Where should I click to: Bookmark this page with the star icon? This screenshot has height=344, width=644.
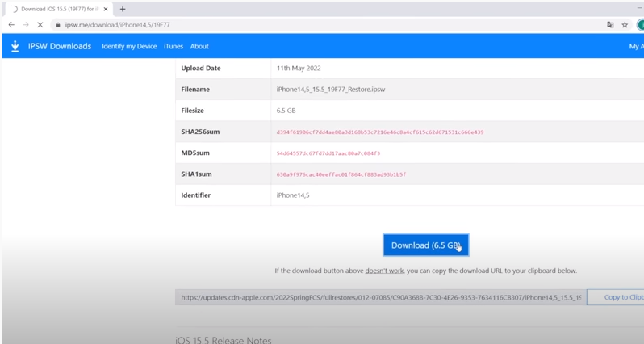[625, 25]
